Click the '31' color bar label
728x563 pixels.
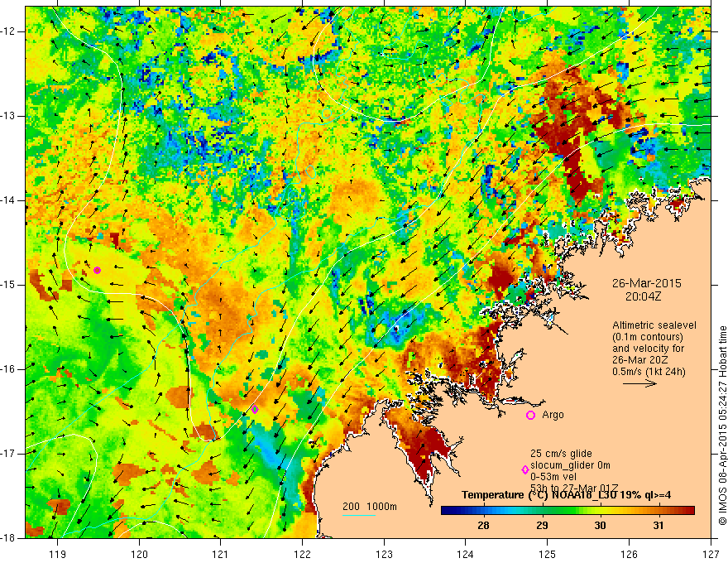click(x=659, y=526)
